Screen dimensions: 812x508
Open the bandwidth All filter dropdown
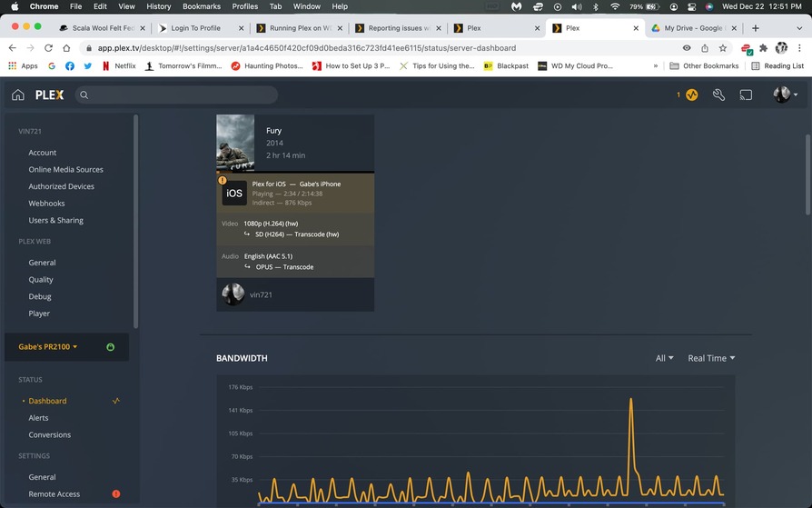click(665, 358)
